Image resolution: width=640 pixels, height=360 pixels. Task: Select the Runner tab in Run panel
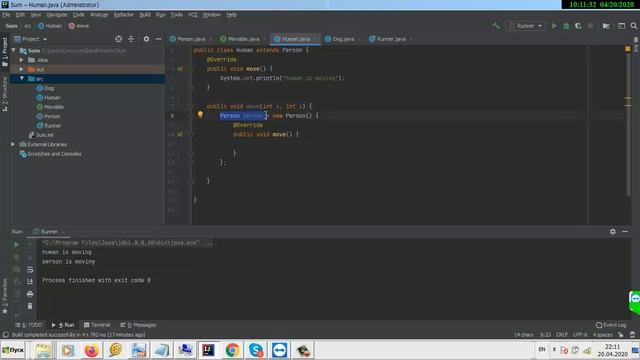click(49, 232)
